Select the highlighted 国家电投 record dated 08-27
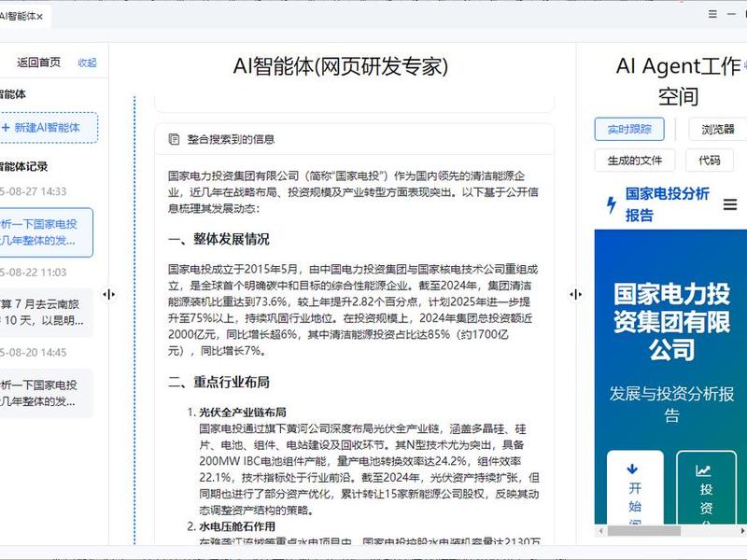 pos(46,232)
